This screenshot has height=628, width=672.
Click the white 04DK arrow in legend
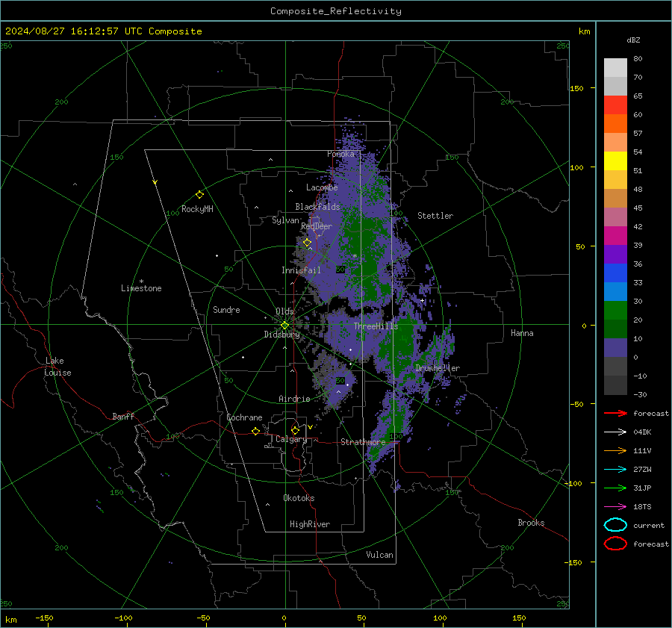click(615, 432)
